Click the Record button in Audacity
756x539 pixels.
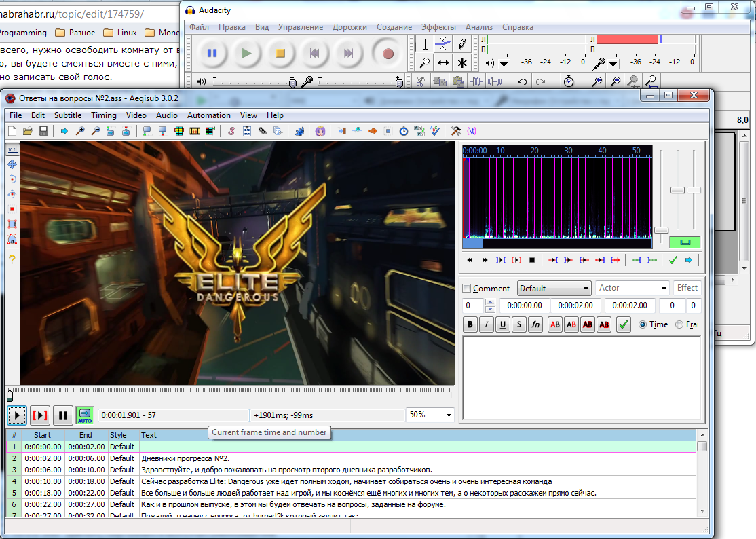[x=388, y=54]
